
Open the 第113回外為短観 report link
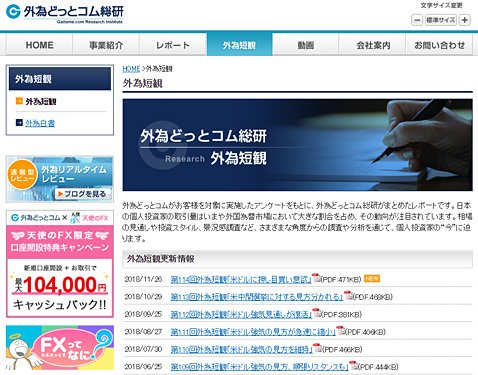coord(257,297)
